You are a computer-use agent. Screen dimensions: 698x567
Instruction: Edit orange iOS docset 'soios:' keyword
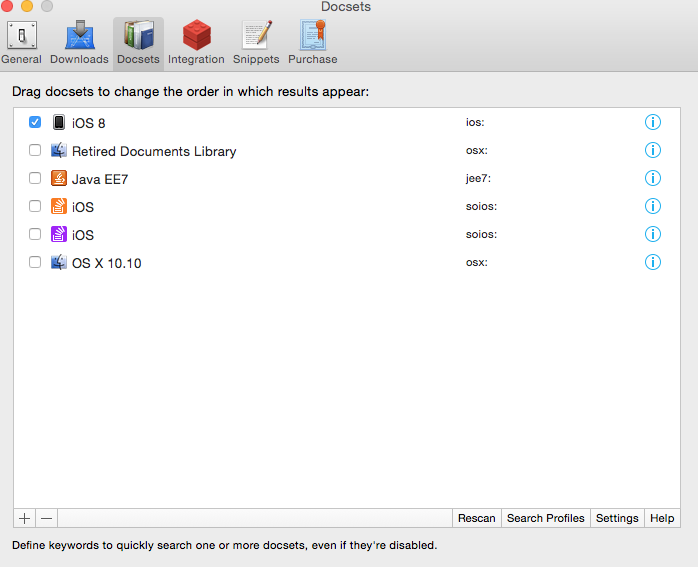481,206
